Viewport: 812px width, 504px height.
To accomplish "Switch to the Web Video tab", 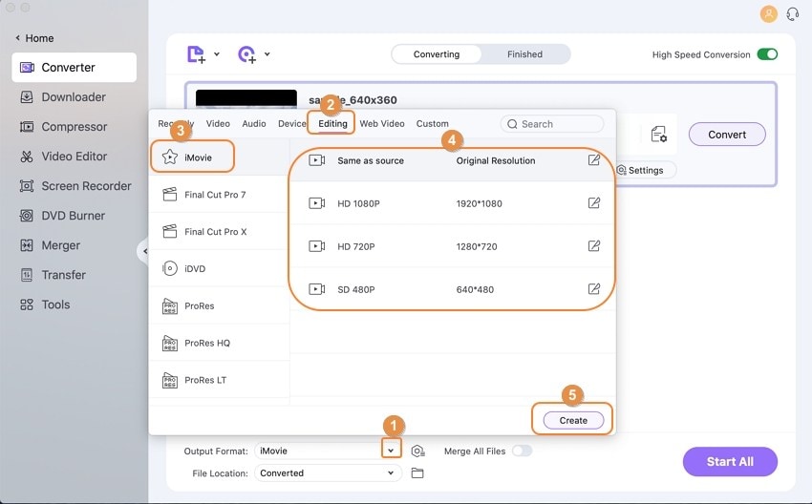I will pos(382,124).
